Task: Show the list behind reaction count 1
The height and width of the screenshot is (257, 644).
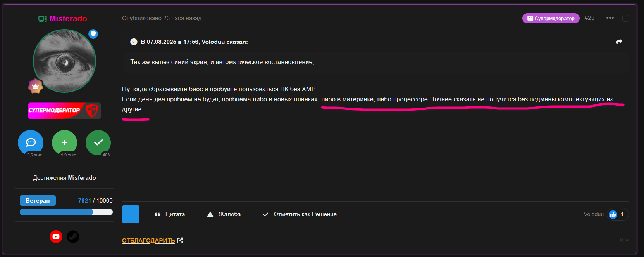Action: tap(622, 214)
